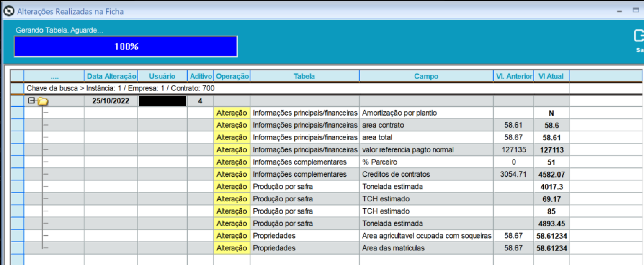The height and width of the screenshot is (265, 644).
Task: Sort by Data Alteração column header
Action: [111, 76]
